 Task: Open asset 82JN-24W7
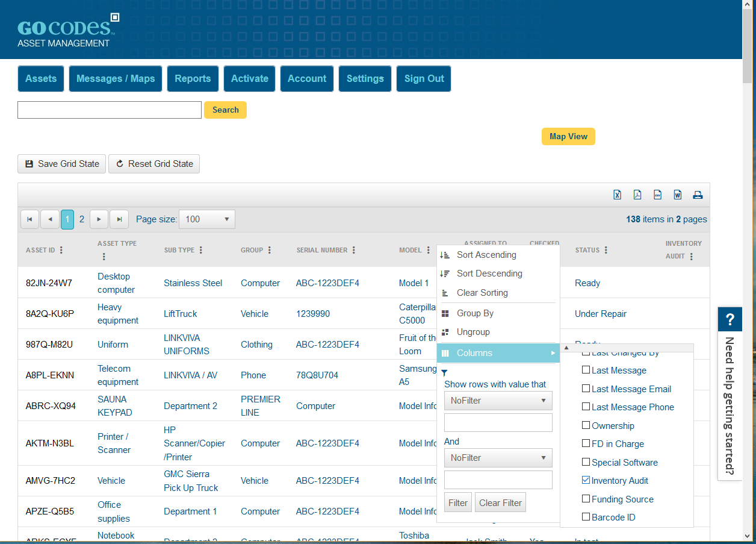pos(49,283)
